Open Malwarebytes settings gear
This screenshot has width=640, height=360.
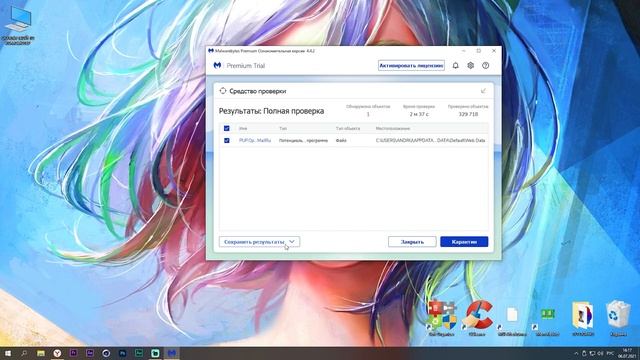click(x=471, y=65)
